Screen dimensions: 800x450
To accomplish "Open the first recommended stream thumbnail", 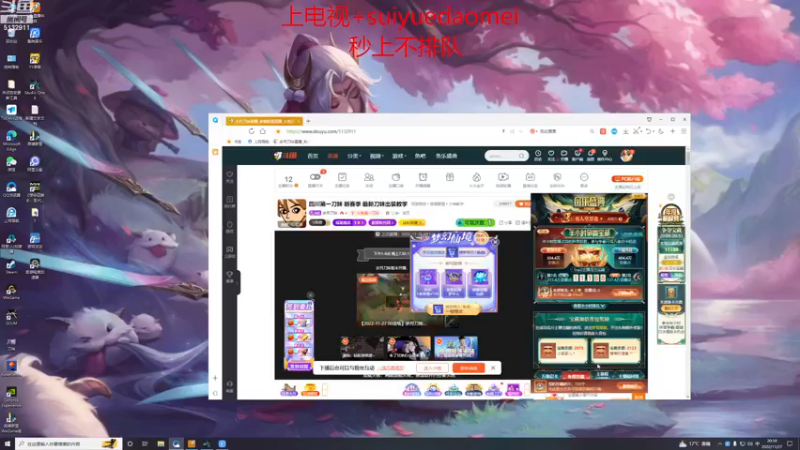I will [362, 347].
